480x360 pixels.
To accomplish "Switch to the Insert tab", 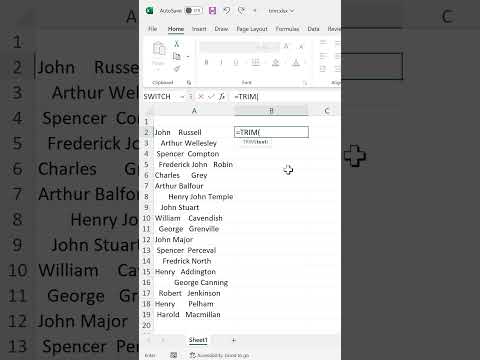I will click(199, 29).
